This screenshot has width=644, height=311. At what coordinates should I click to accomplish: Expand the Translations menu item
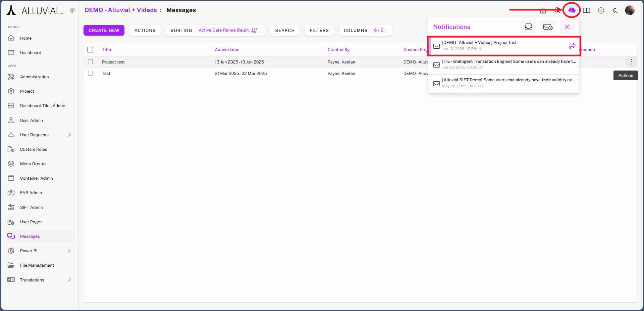click(x=69, y=280)
